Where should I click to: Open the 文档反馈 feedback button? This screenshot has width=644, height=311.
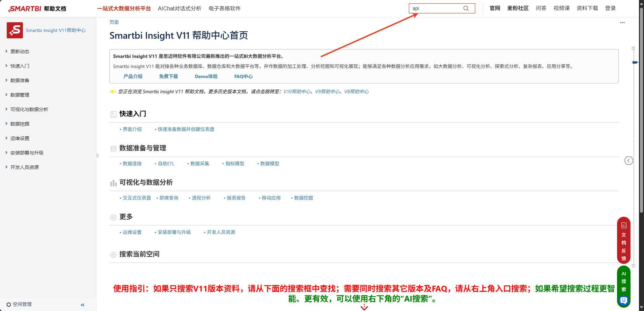pyautogui.click(x=624, y=240)
